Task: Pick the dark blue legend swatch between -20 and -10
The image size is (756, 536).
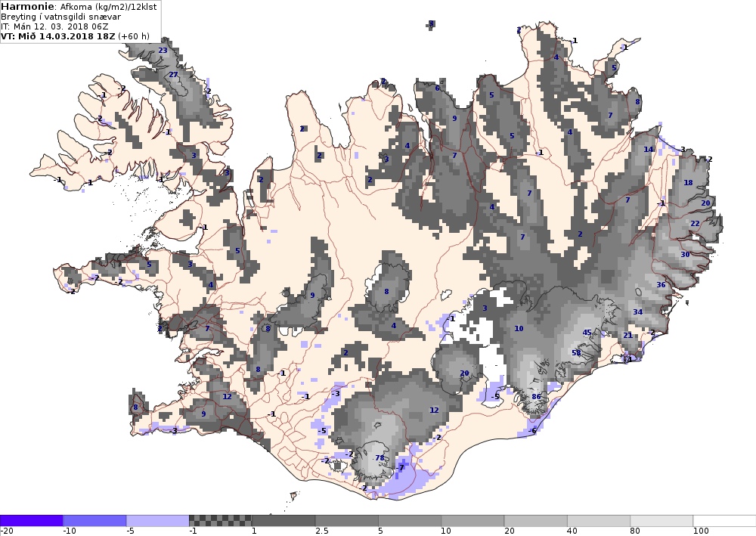Action: click(x=32, y=521)
